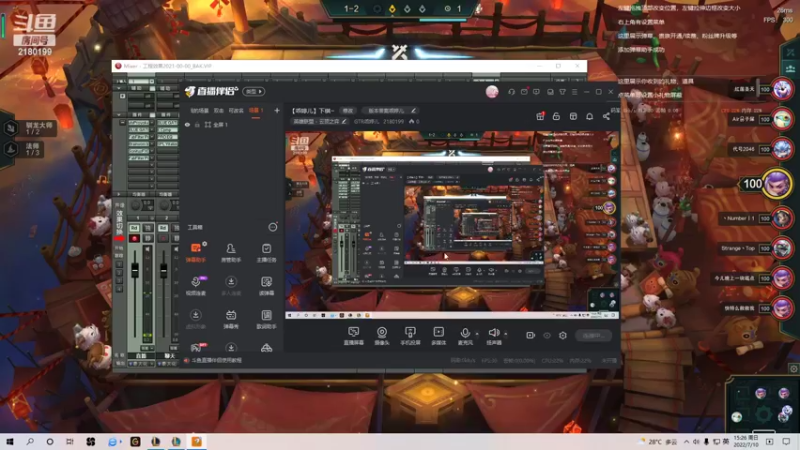Open the 虚拟形象 tool
This screenshot has height=450, width=800.
pyautogui.click(x=195, y=319)
